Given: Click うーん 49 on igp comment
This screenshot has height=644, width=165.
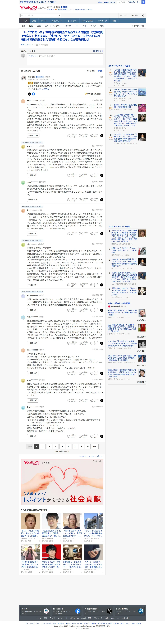Looking at the screenshot, I should click(95, 436).
